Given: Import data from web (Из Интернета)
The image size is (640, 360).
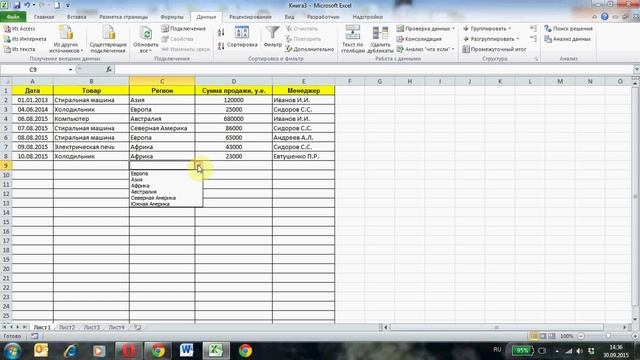Looking at the screenshot, I should (x=25, y=39).
